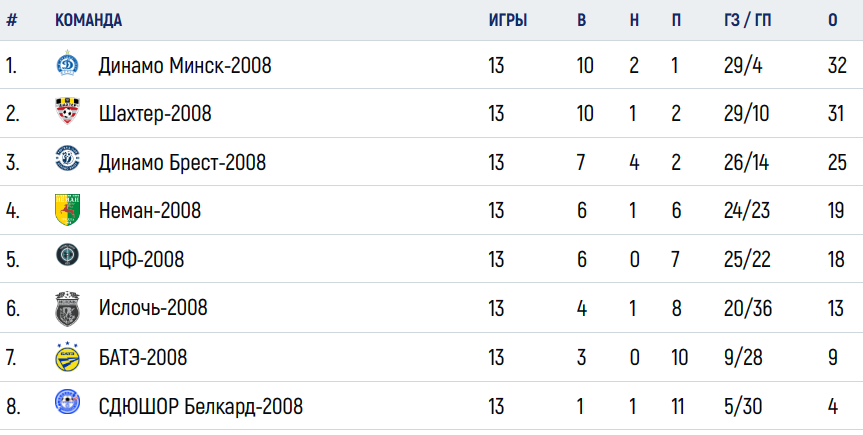The image size is (863, 435).
Task: Select the ЦРФ-2008 team name
Action: [x=141, y=259]
